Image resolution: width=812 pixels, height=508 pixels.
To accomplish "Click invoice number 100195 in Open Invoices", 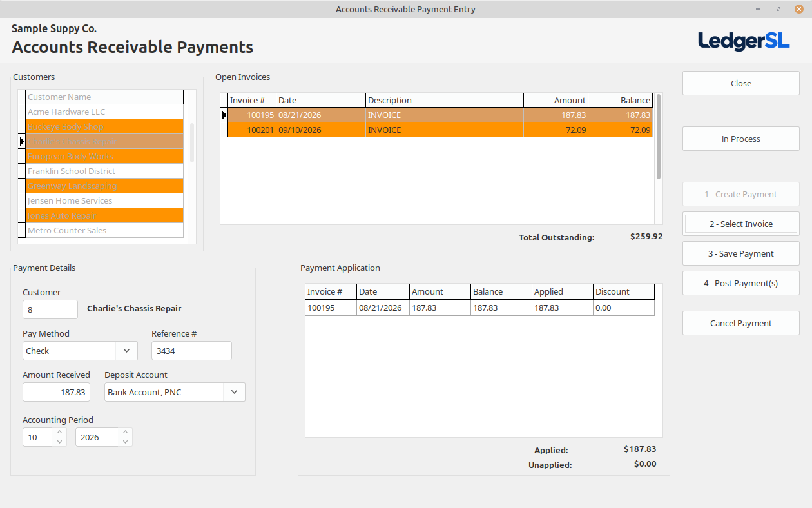I will [x=252, y=115].
